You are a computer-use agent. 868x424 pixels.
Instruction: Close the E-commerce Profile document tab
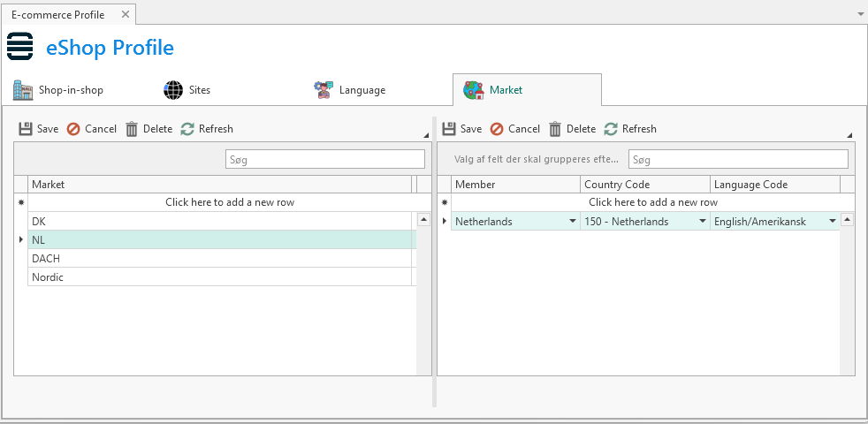tap(126, 14)
